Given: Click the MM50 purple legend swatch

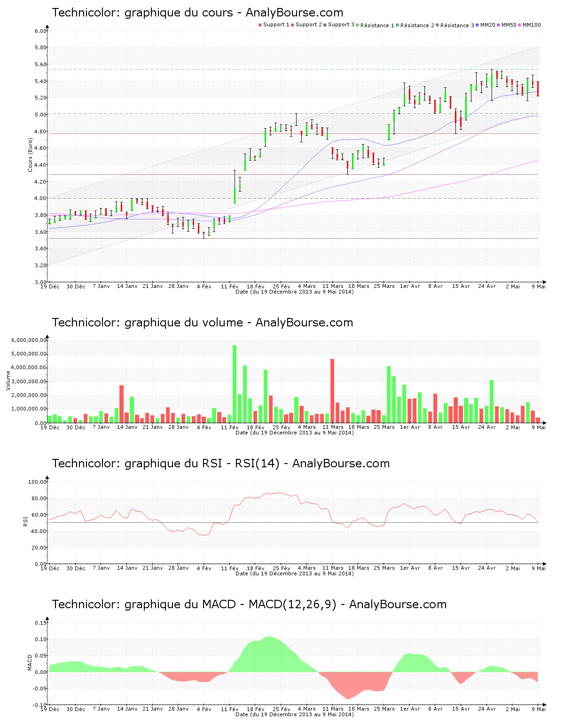Looking at the screenshot, I should click(499, 25).
